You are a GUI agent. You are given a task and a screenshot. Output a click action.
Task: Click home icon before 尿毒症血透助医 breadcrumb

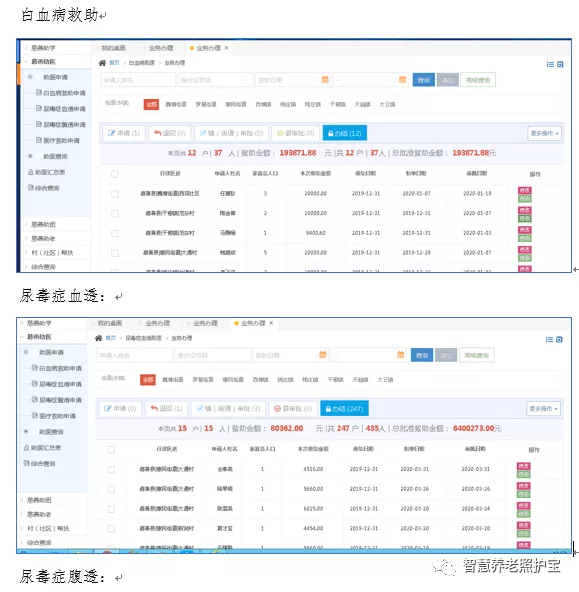tap(99, 338)
